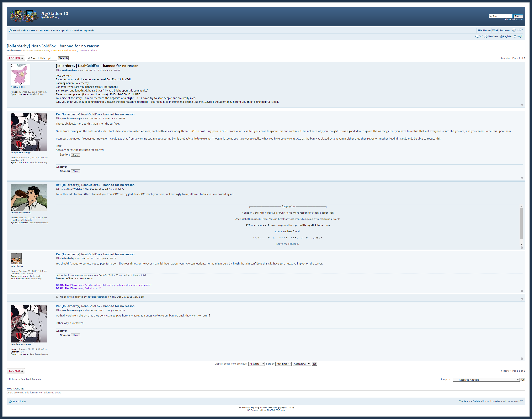Open the 'In-Game Game Master' moderator link
Image resolution: width=532 pixels, height=419 pixels.
[36, 51]
